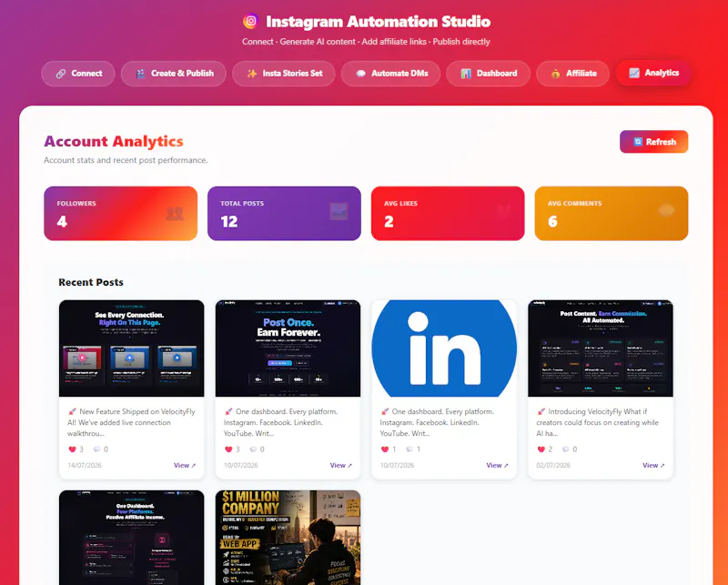Refresh the account analytics
This screenshot has width=728, height=585.
click(x=653, y=142)
